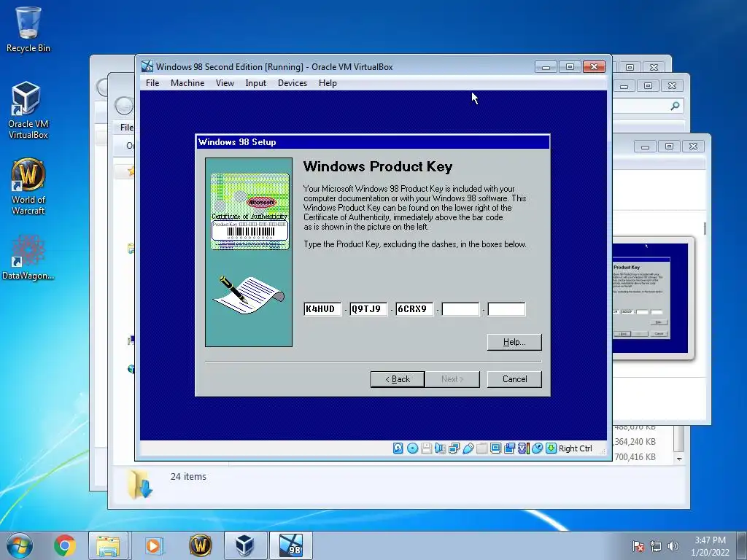
Task: Click the green-arrow host key icon
Action: 551,448
